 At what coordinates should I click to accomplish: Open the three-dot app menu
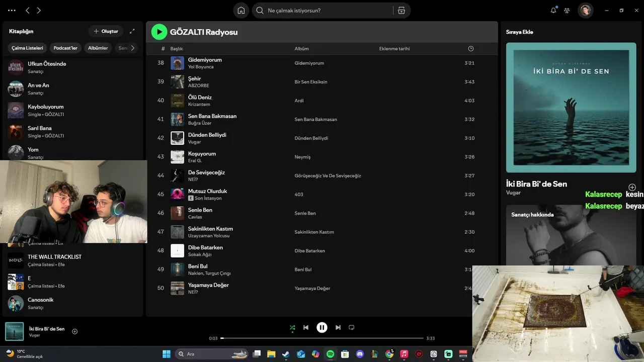click(12, 11)
